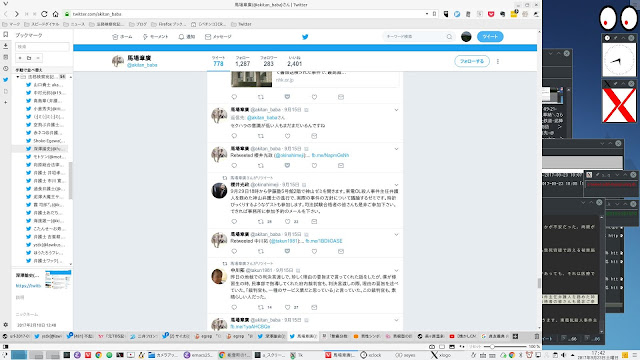Go to the browser home page
The width and height of the screenshot is (640, 360).
pos(56,14)
